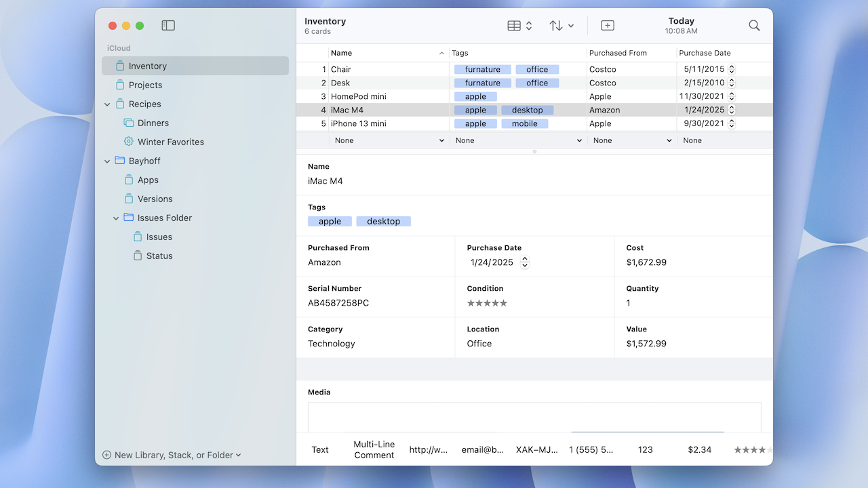Add the $2.34 currency field type
The image size is (868, 488).
[x=700, y=449]
